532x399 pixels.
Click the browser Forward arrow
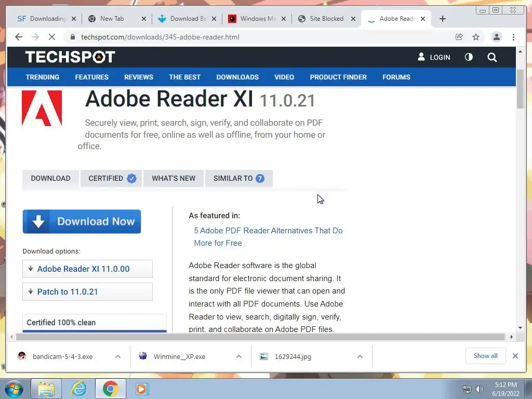pyautogui.click(x=35, y=37)
